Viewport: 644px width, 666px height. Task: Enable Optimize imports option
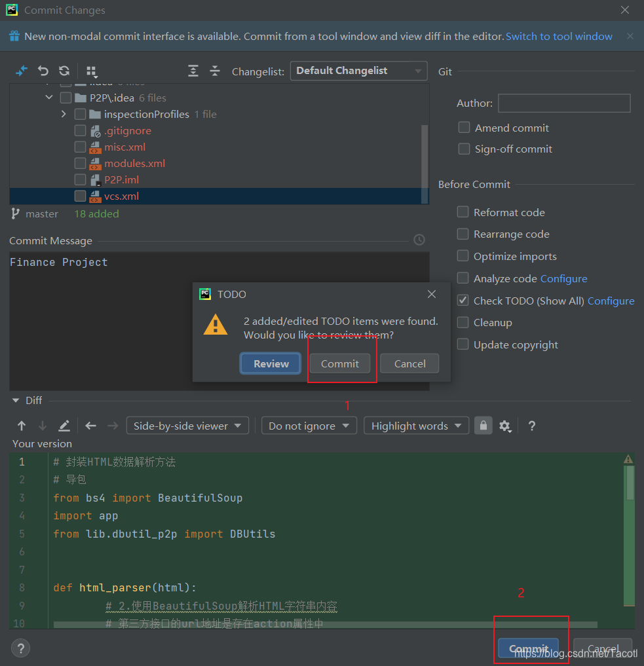click(x=463, y=256)
